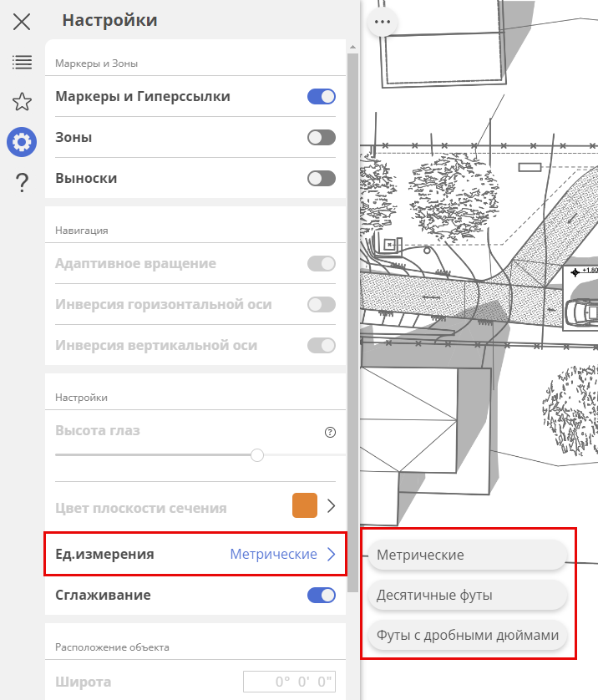Screen dimensions: 598x700
Task: Click the eye height help icon
Action: click(330, 432)
